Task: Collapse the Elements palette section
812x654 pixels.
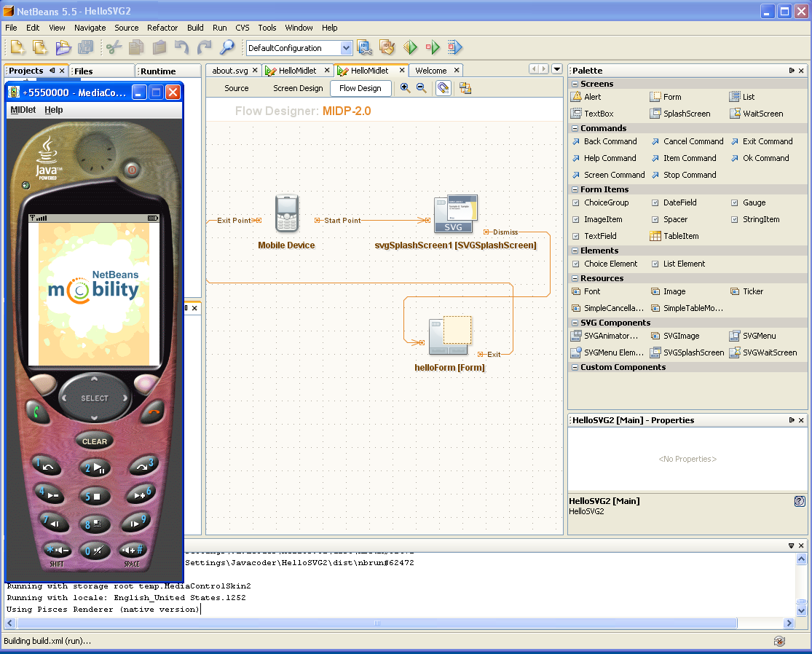Action: [x=575, y=251]
